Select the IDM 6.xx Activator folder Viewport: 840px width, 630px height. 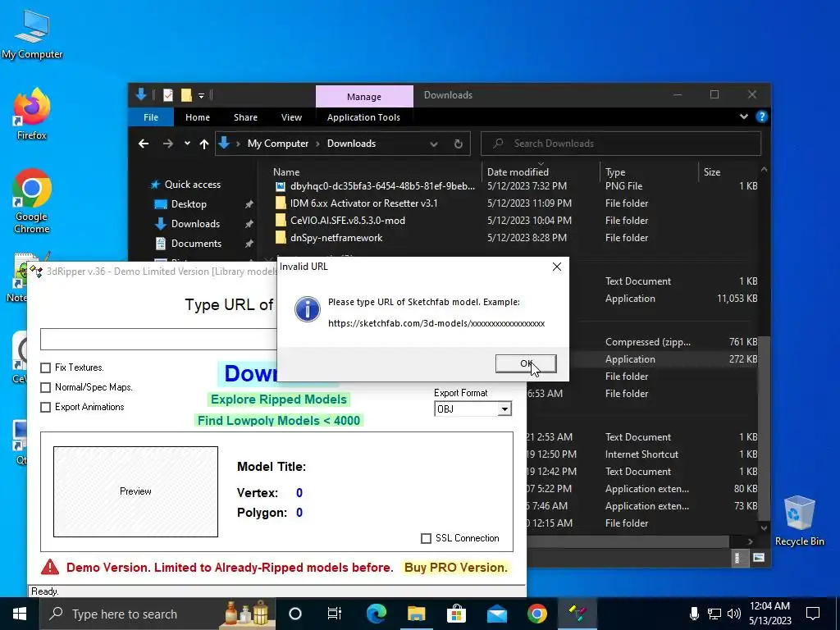click(363, 203)
